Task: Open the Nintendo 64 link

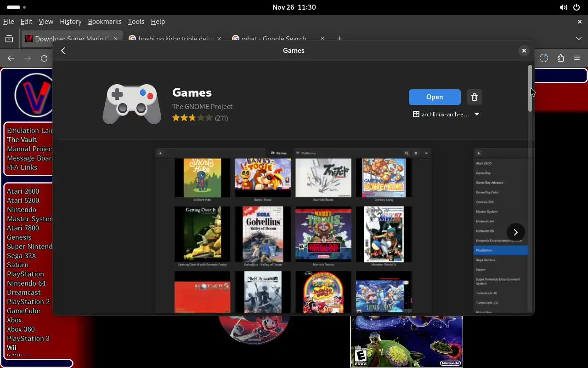Action: (x=26, y=283)
